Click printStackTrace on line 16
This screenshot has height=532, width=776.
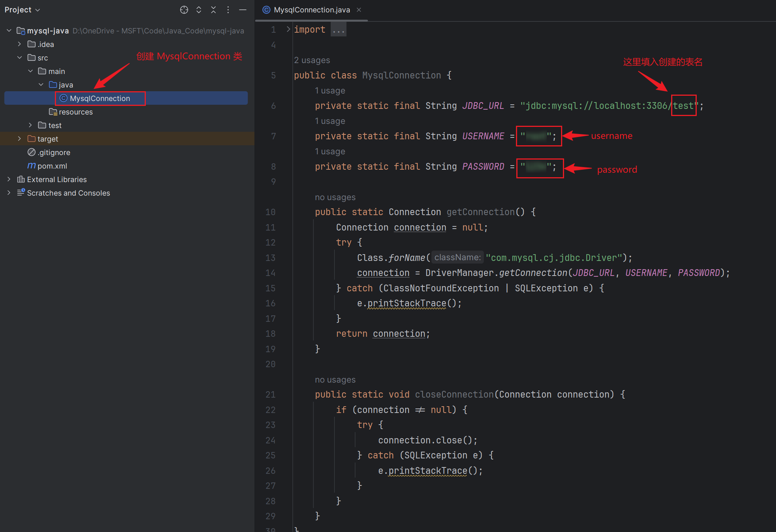point(407,303)
